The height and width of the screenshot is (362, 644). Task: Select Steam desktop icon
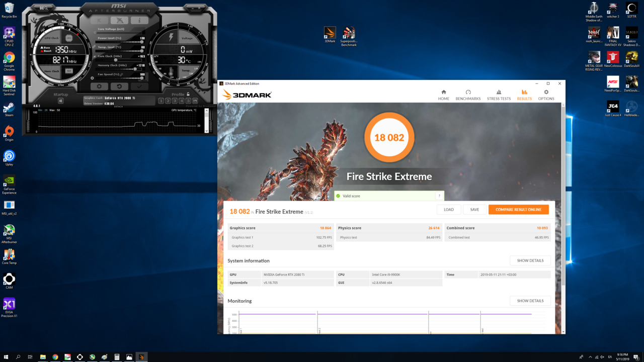[9, 110]
